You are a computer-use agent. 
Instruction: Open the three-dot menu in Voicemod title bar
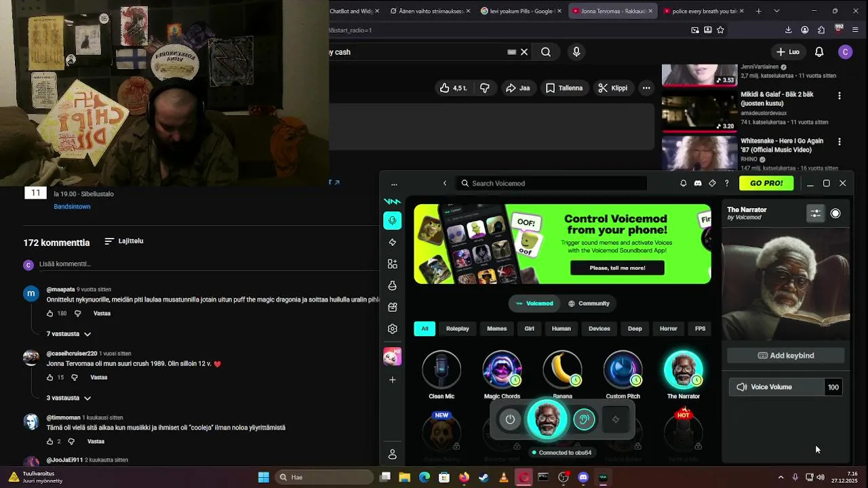pyautogui.click(x=394, y=184)
